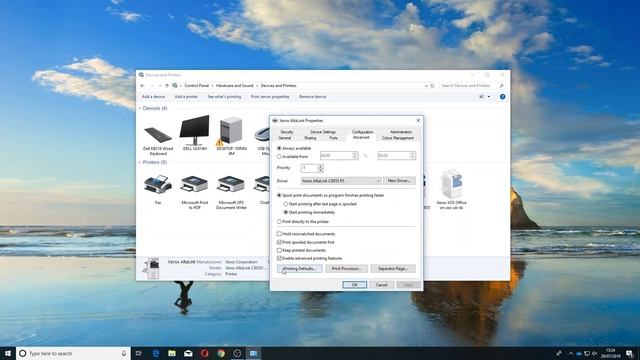Open the notification center icon
Image resolution: width=640 pixels, height=360 pixels.
coord(629,353)
